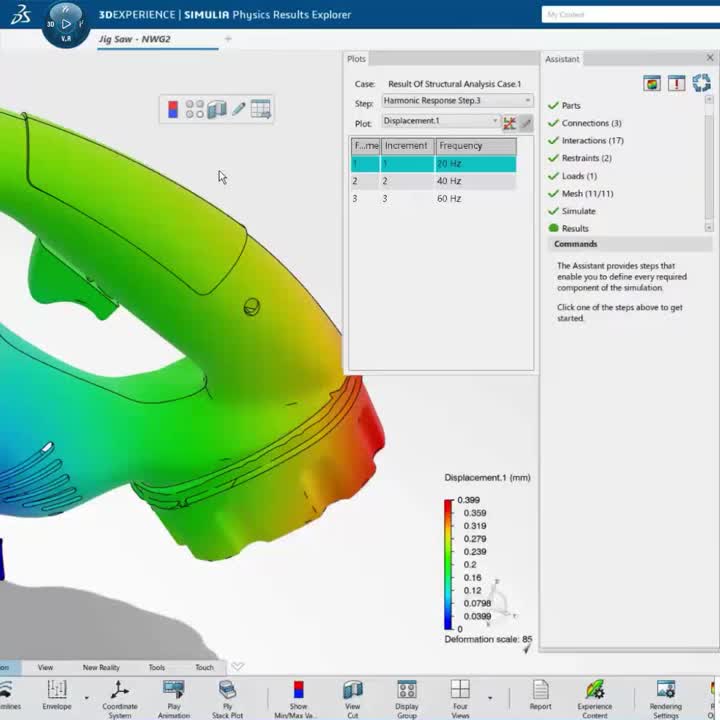Click the deformation scale arrow icon
The height and width of the screenshot is (720, 720).
pyautogui.click(x=527, y=649)
